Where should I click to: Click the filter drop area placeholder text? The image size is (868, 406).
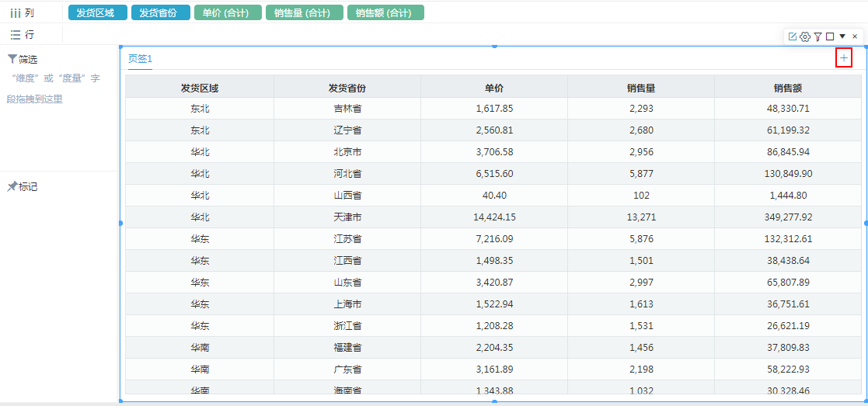(x=54, y=89)
